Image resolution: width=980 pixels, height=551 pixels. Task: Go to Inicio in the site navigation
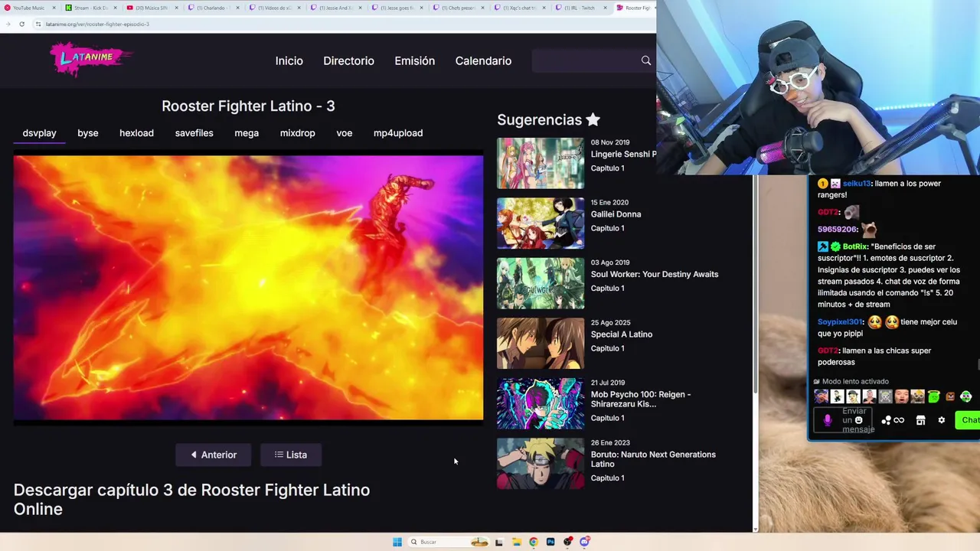coord(289,61)
